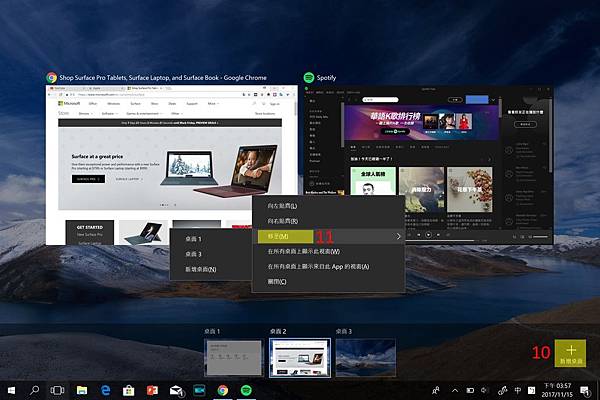
Task: Open the People tray icon
Action: [x=435, y=390]
